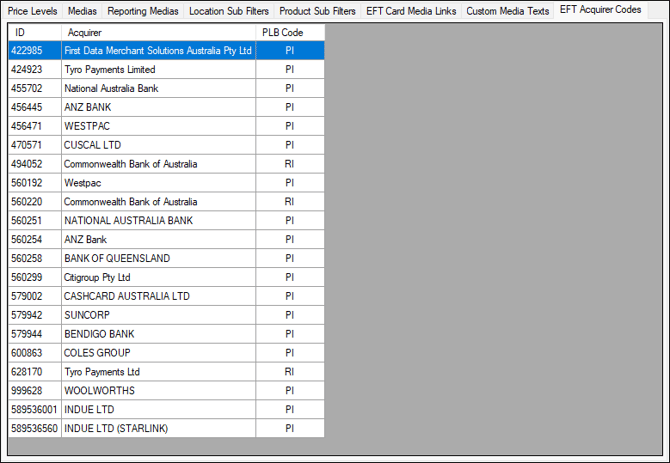Click ID cell 600863
The height and width of the screenshot is (463, 670).
[35, 352]
